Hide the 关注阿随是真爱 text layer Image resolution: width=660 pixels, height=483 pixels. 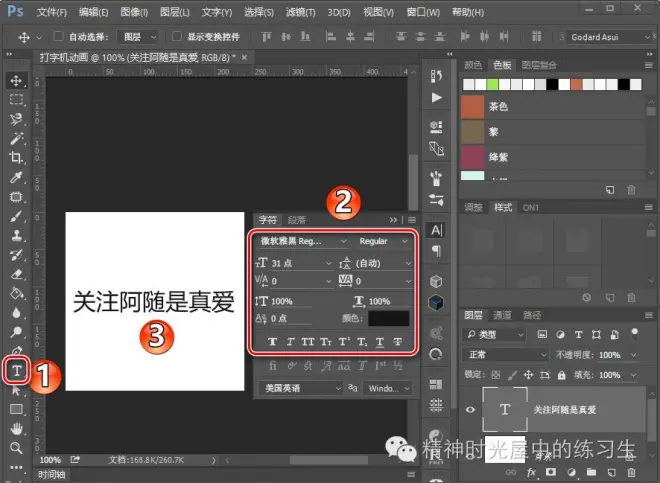[470, 409]
